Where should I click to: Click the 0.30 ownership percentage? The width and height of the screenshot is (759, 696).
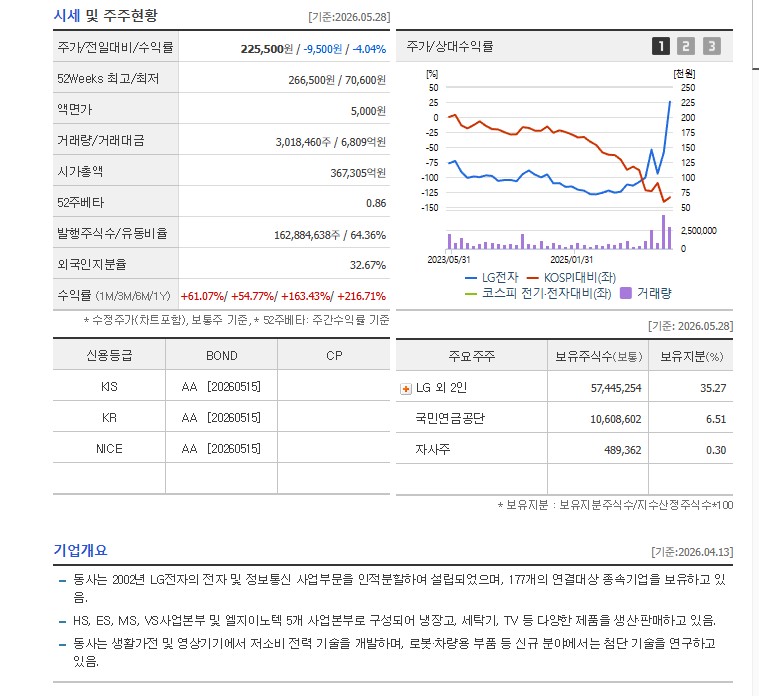click(x=716, y=450)
